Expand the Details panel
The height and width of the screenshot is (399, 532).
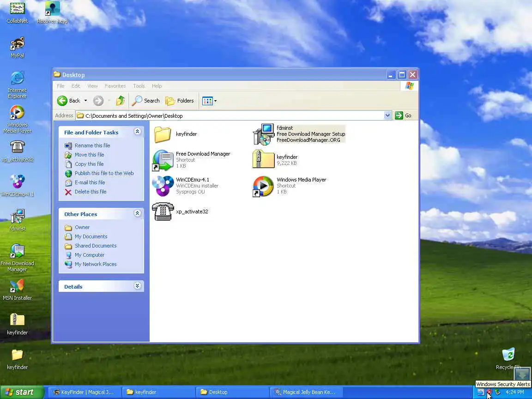click(x=138, y=286)
